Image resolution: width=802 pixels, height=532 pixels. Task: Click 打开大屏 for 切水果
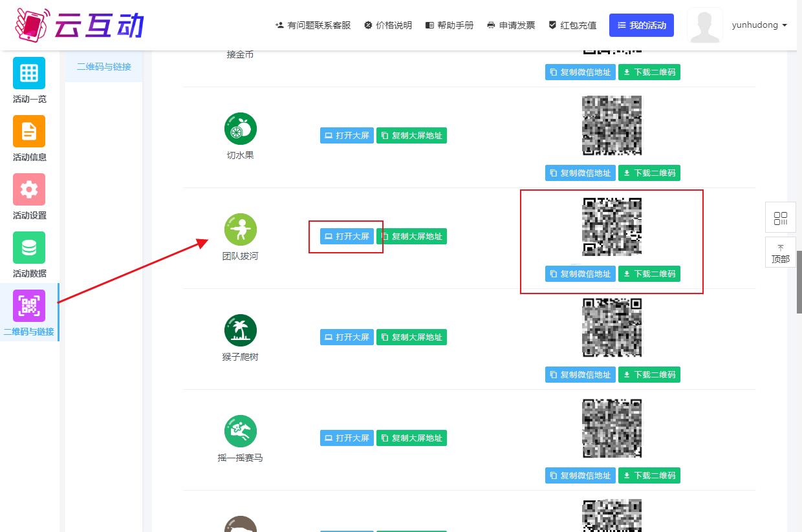point(347,136)
